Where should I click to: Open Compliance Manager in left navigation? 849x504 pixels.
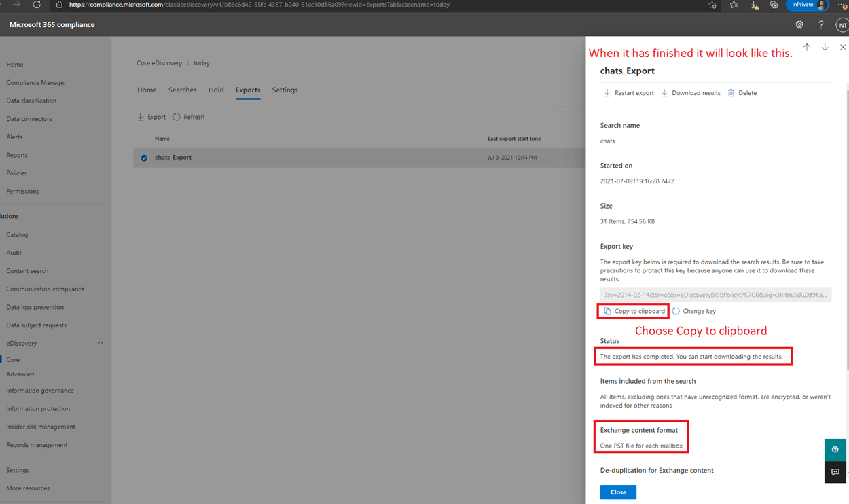coord(36,83)
